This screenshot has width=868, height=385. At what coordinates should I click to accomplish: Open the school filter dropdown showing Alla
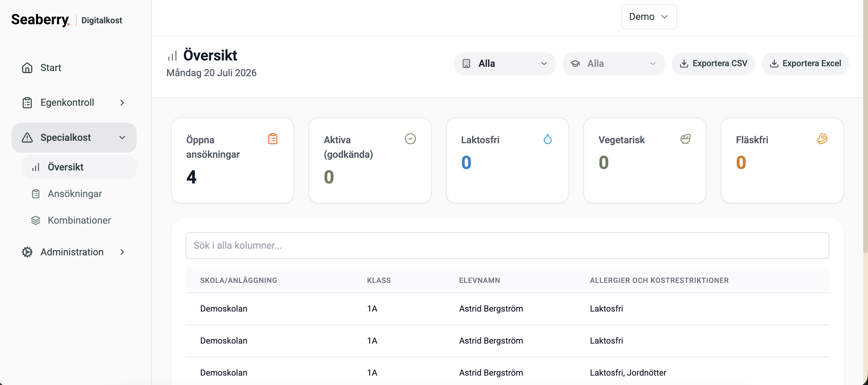click(505, 63)
